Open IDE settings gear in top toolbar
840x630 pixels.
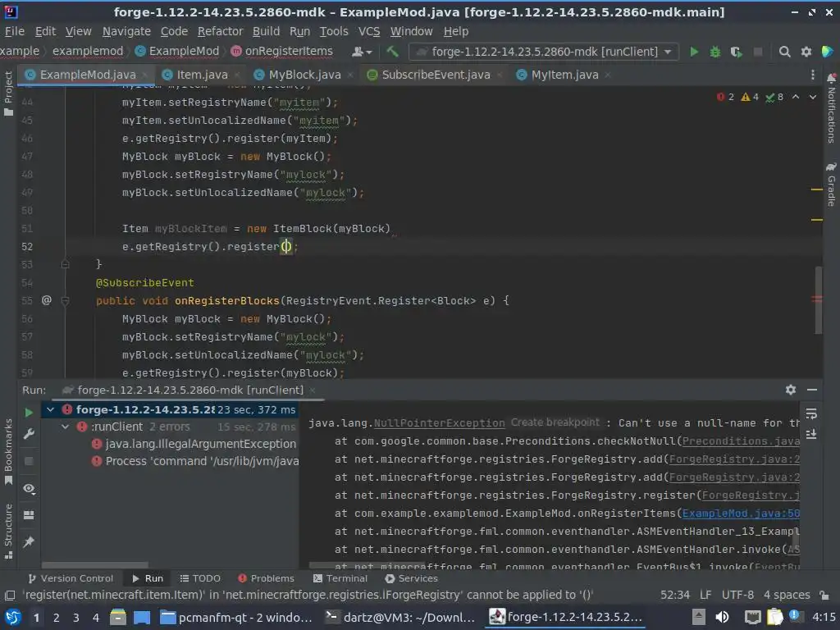[806, 52]
